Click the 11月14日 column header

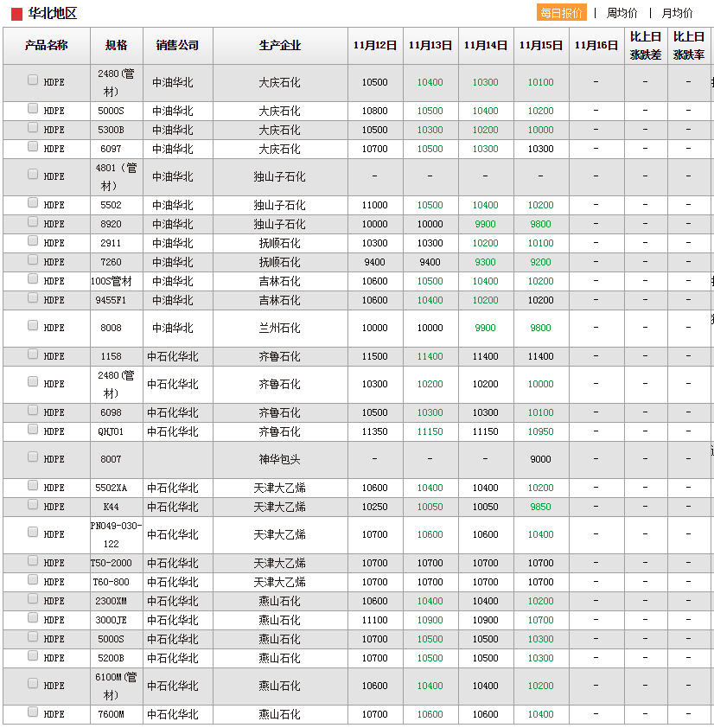(x=485, y=46)
